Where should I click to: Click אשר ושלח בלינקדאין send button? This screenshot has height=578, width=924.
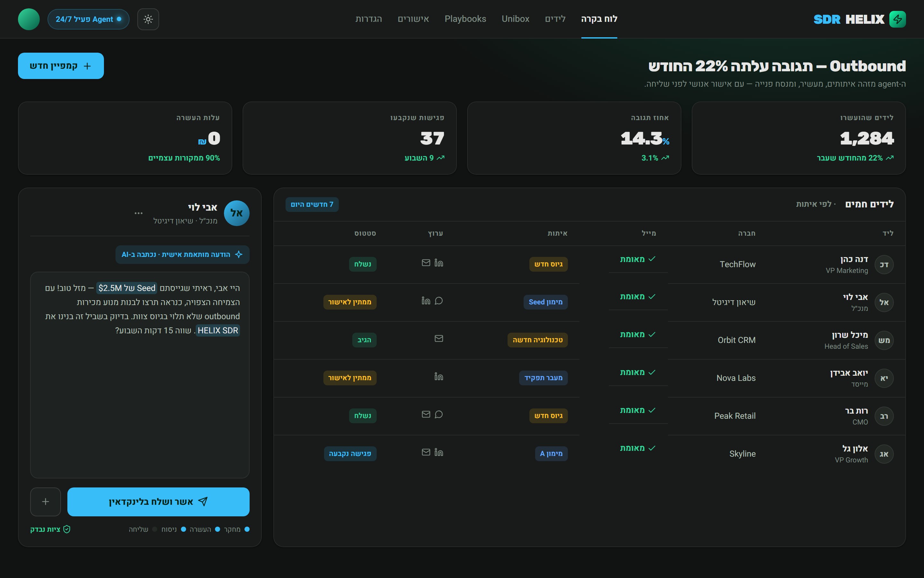click(158, 502)
